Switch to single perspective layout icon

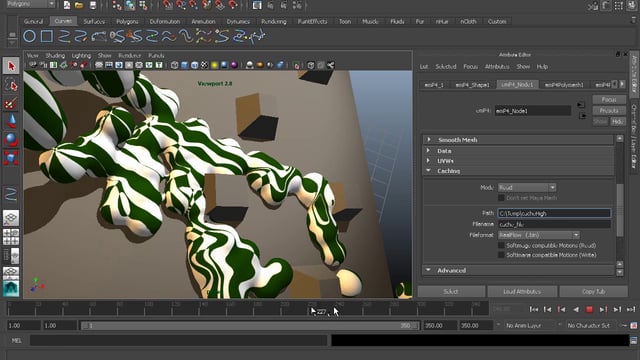(11, 218)
